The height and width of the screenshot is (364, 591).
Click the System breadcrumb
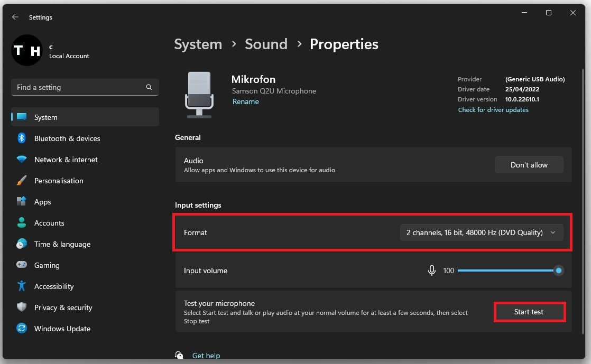pos(198,44)
